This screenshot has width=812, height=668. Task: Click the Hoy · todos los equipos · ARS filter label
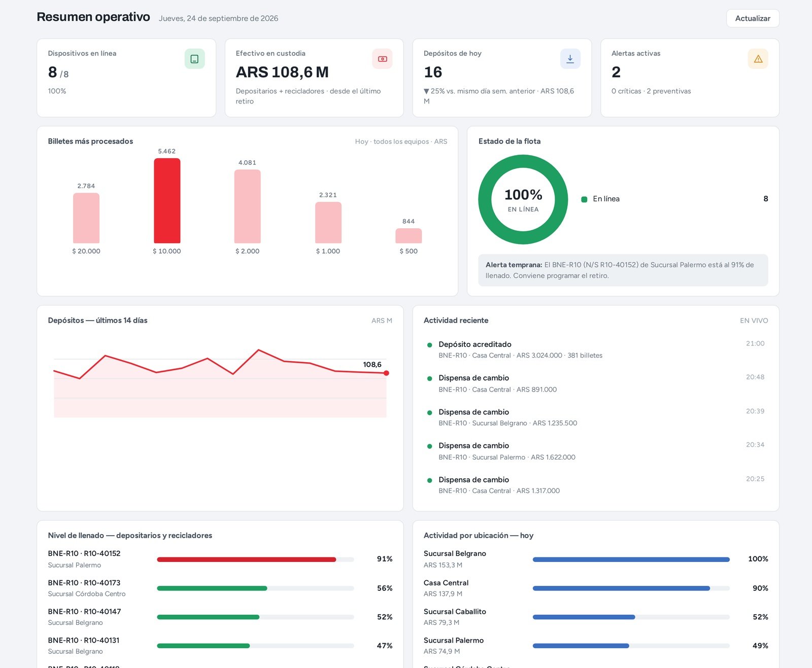(401, 142)
